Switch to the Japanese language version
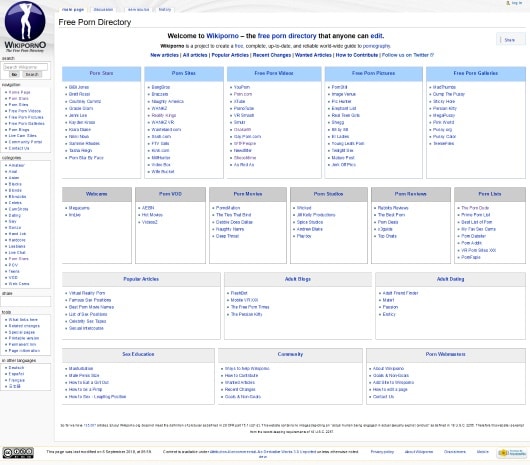The width and height of the screenshot is (530, 465). 15,386
